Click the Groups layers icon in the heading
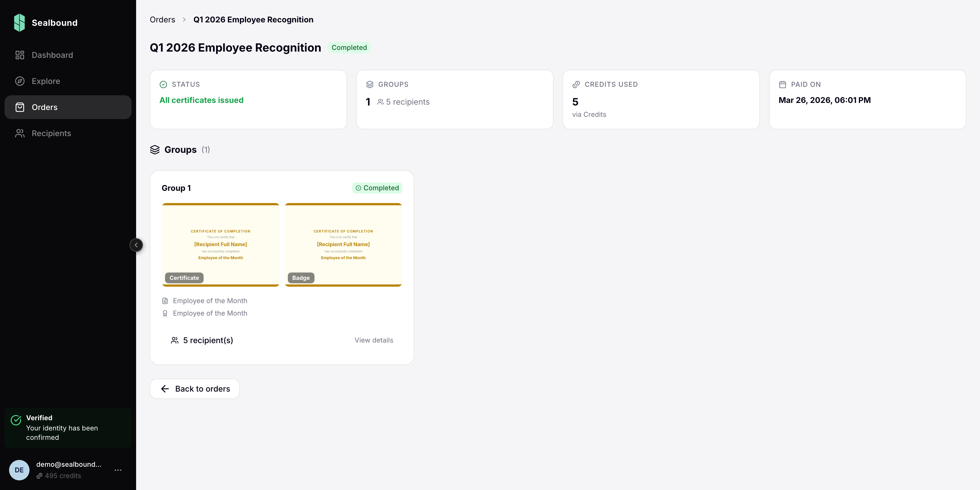Screen dimensions: 980x490 tap(155, 149)
